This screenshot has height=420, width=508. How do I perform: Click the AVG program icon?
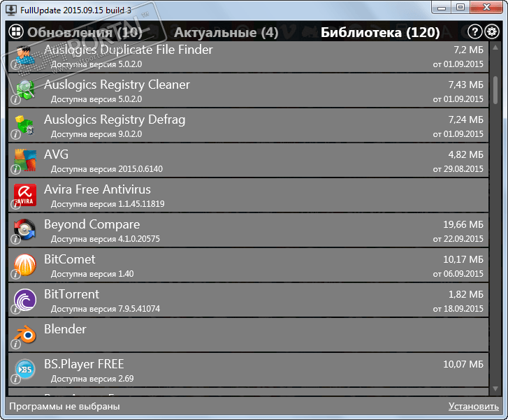[25, 160]
